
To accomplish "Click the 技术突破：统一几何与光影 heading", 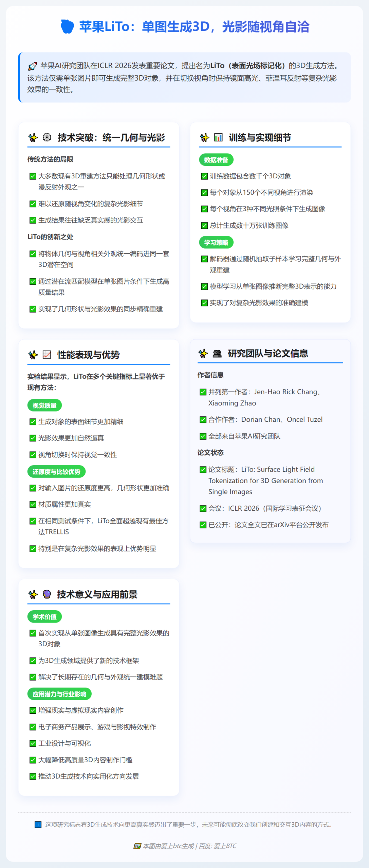I will coord(111,137).
